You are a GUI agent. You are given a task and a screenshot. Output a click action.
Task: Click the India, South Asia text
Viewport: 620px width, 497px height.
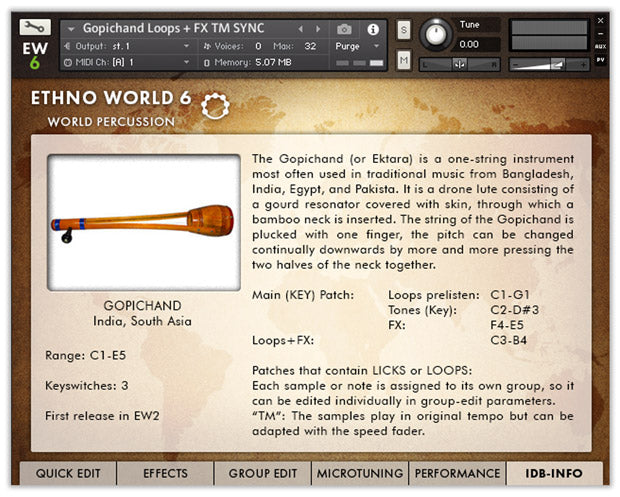(x=142, y=321)
